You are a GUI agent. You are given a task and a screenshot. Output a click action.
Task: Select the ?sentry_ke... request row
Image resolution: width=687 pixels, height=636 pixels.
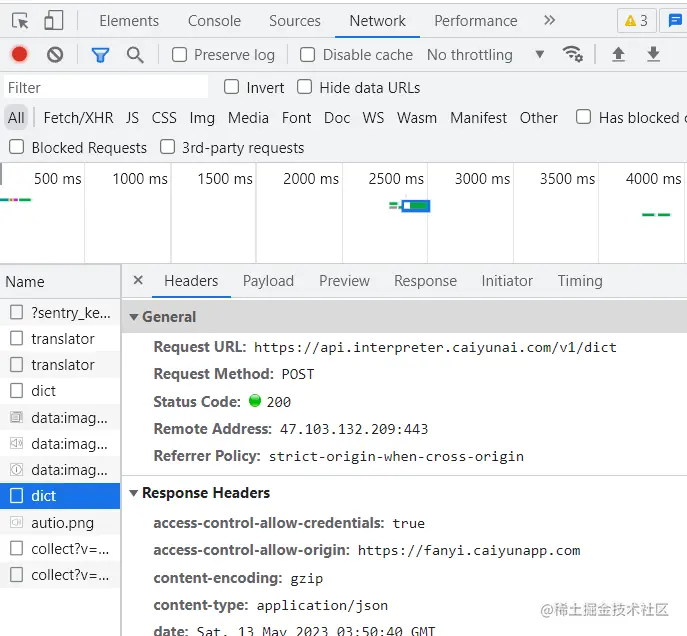pos(60,312)
